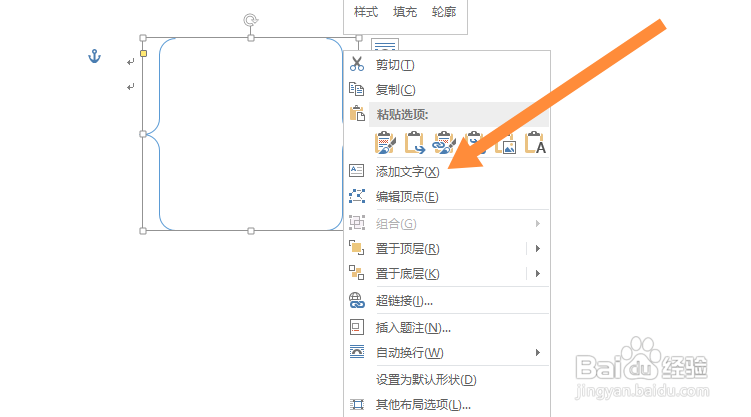Choose the keep text only paste option
This screenshot has width=751, height=417.
pyautogui.click(x=535, y=143)
